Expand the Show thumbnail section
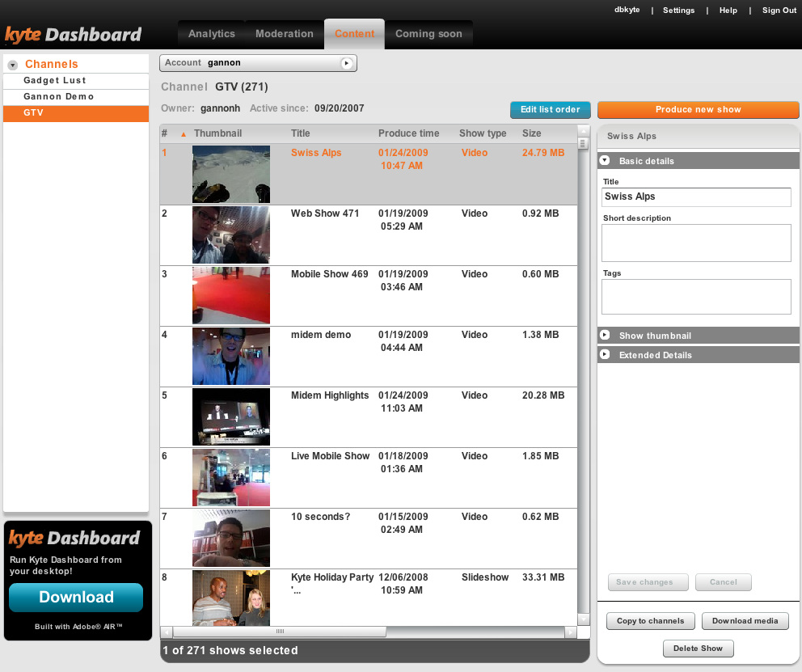The image size is (802, 672). tap(605, 335)
